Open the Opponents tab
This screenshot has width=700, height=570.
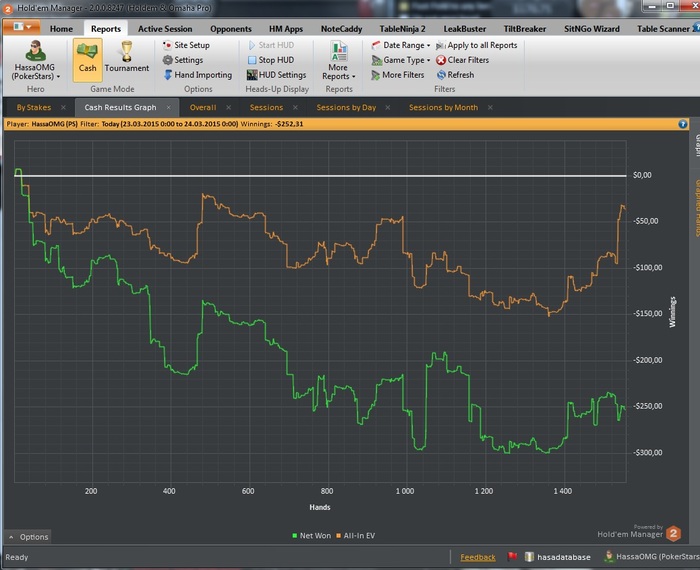231,29
